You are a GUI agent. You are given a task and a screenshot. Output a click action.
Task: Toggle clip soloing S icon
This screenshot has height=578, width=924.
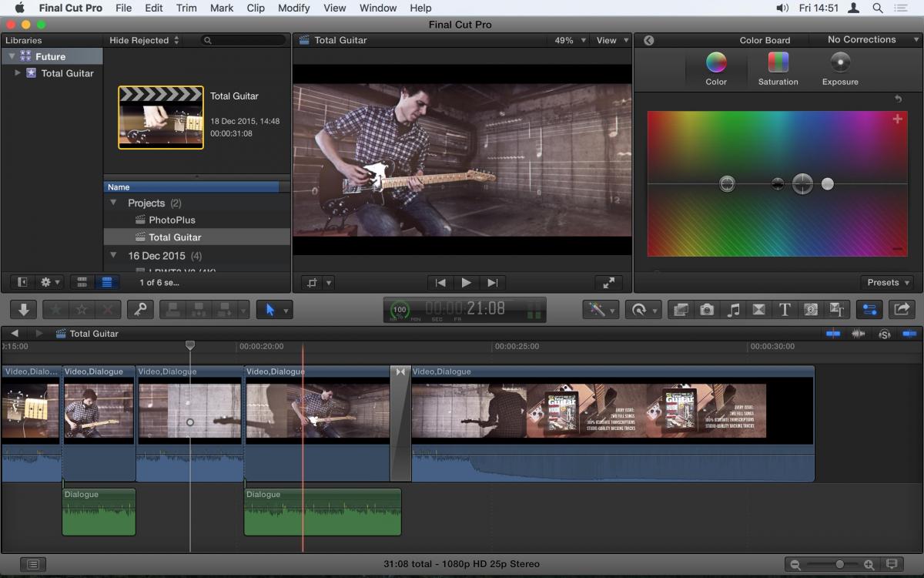point(885,334)
